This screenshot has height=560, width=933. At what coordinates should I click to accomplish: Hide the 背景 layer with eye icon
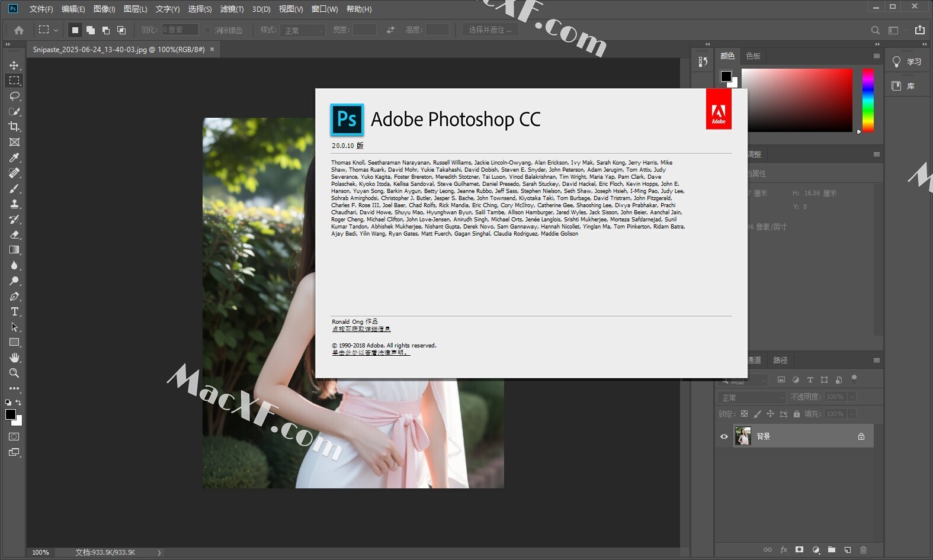click(724, 437)
